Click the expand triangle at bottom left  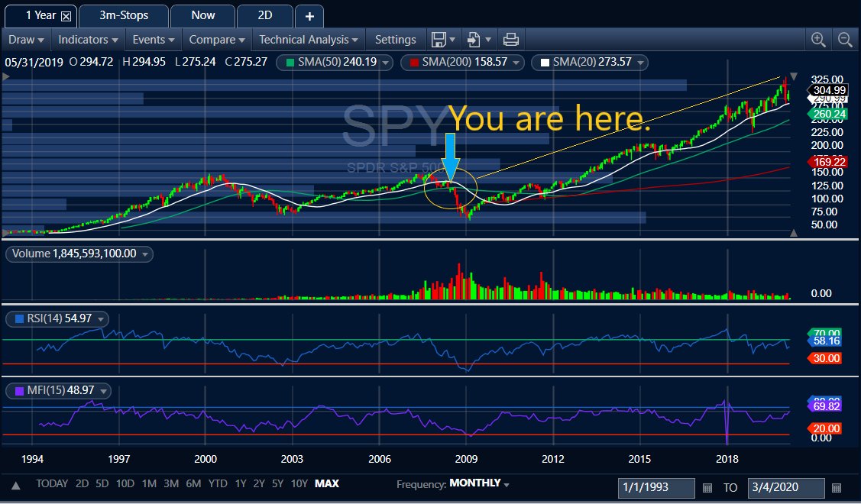16,486
